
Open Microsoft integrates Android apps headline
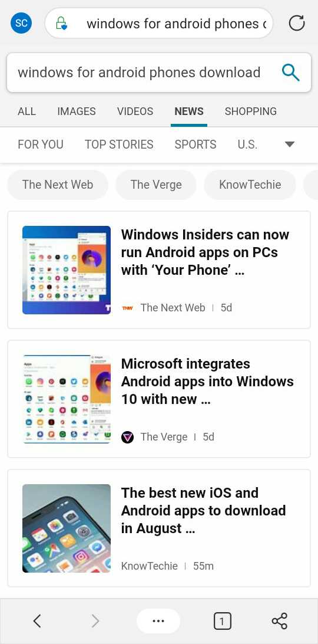(207, 381)
